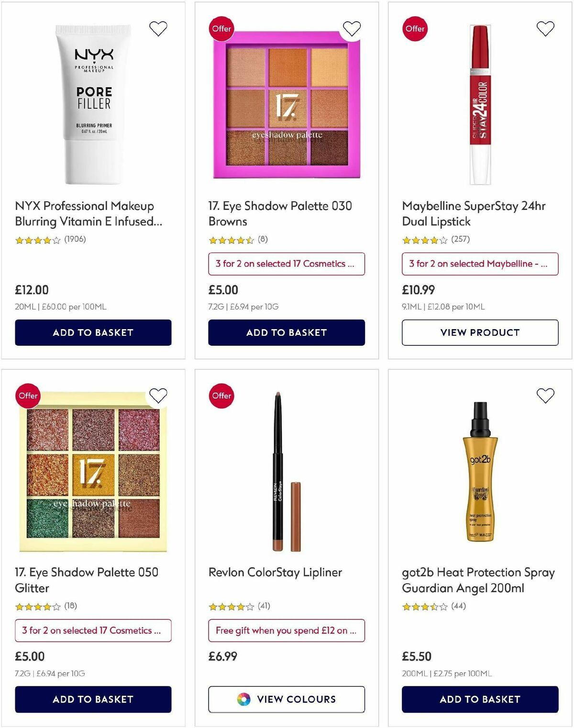Click the Offer badge on Maybelline SuperStay lipstick
Viewport: 574px width, 728px height.
click(x=414, y=29)
